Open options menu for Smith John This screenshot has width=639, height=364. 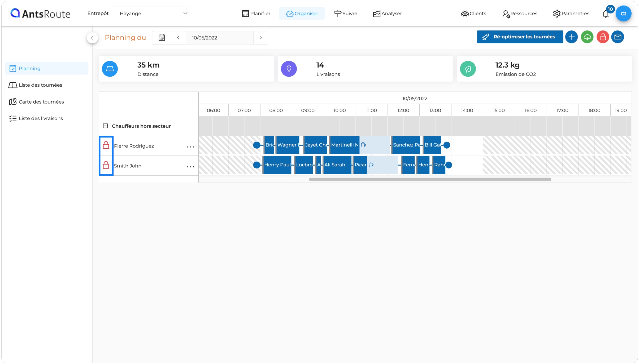(191, 167)
